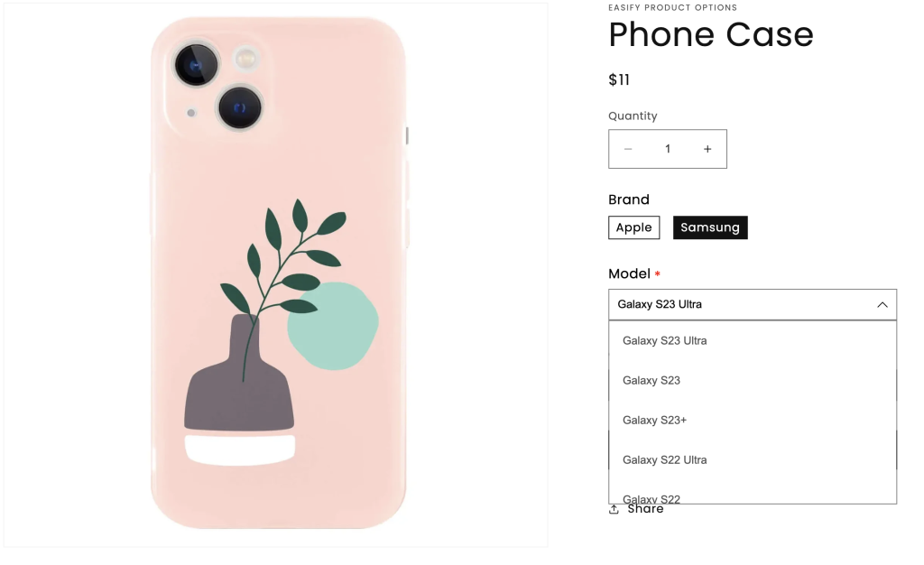Click the Phone Case product title
This screenshot has height=565, width=924.
pyautogui.click(x=711, y=34)
